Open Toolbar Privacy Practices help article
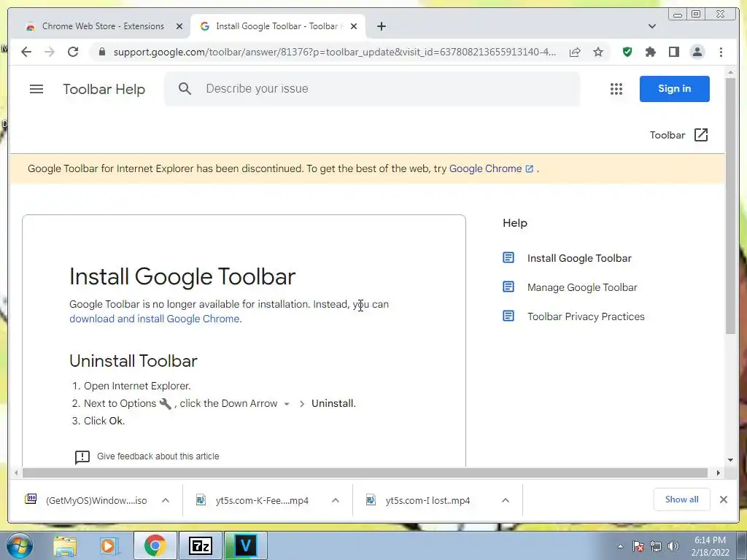This screenshot has height=560, width=747. point(586,316)
